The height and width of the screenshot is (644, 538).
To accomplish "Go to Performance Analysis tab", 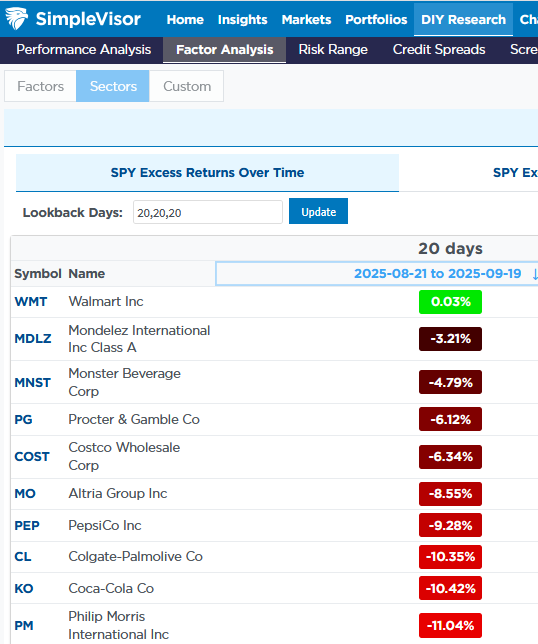I will tap(83, 50).
